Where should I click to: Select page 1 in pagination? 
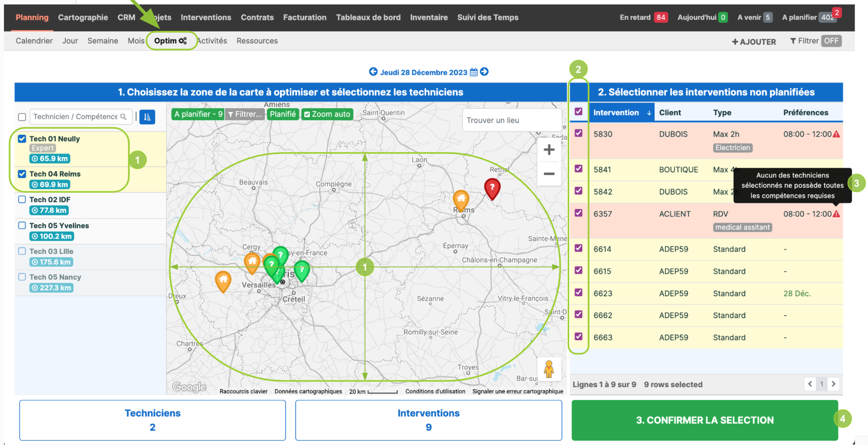(822, 384)
